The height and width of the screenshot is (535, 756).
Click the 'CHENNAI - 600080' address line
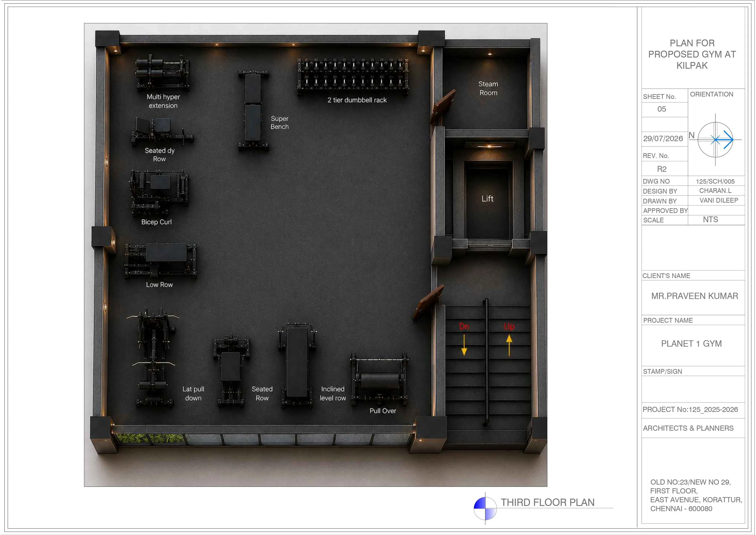pos(681,509)
